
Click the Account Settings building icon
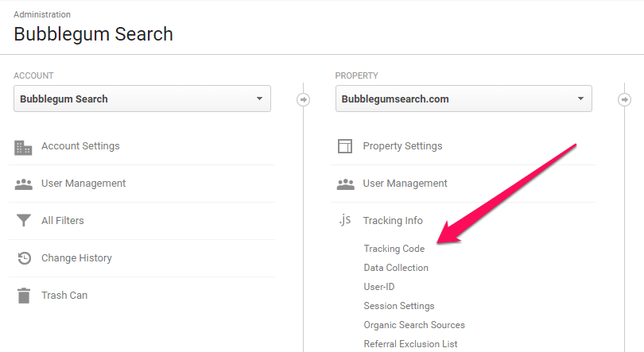pos(23,148)
